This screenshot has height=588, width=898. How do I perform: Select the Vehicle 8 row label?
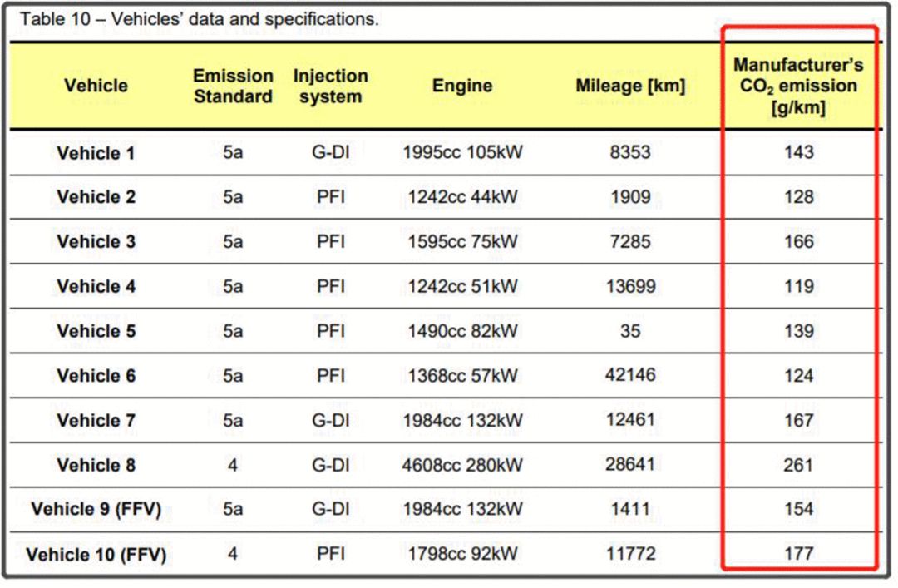[96, 465]
